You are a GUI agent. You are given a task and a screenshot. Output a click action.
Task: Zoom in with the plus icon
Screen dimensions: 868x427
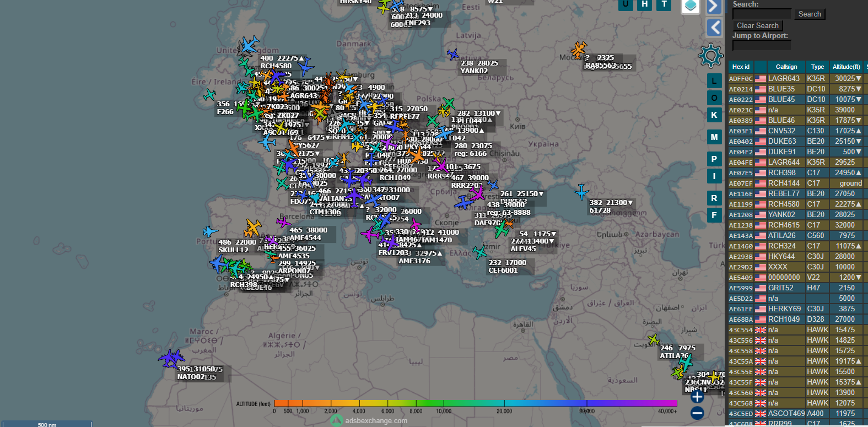(697, 396)
